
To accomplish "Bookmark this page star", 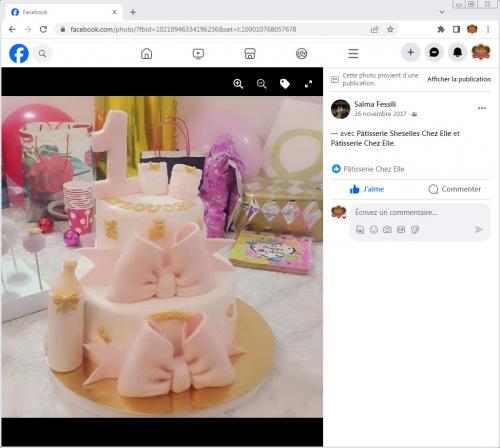I will tap(390, 29).
